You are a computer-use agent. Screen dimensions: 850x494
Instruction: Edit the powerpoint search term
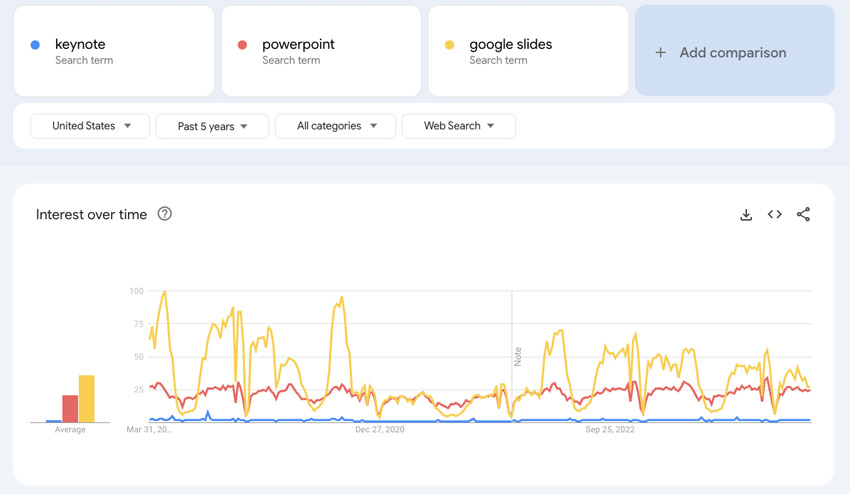[321, 51]
